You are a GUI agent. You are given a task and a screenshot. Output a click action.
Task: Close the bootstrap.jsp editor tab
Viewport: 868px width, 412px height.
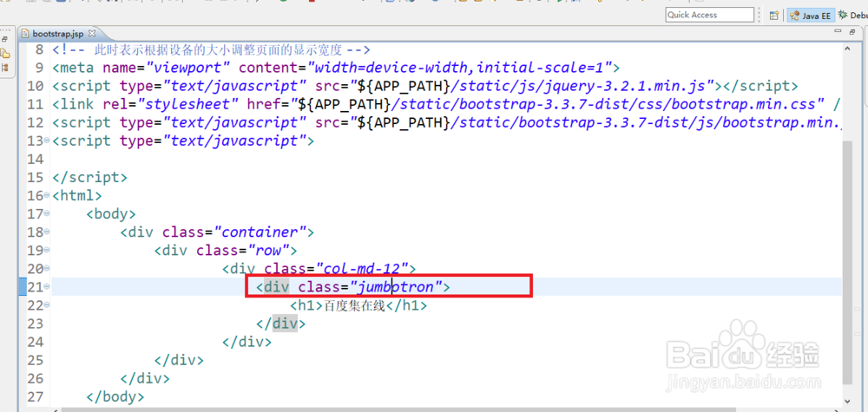[x=93, y=33]
